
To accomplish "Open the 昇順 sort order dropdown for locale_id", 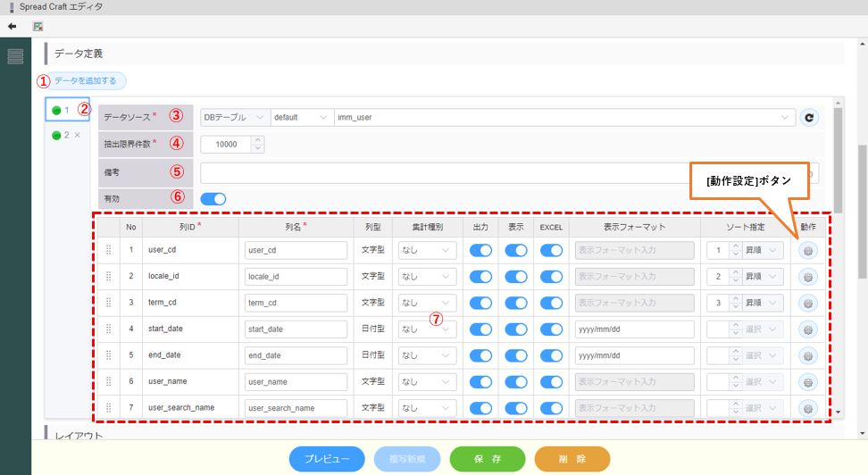I will point(763,277).
